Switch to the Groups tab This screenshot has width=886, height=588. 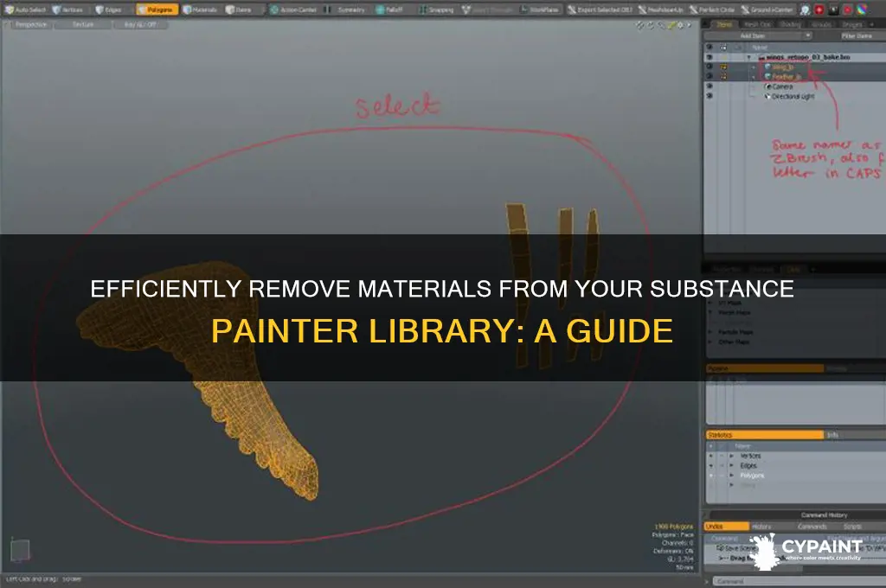[x=821, y=24]
